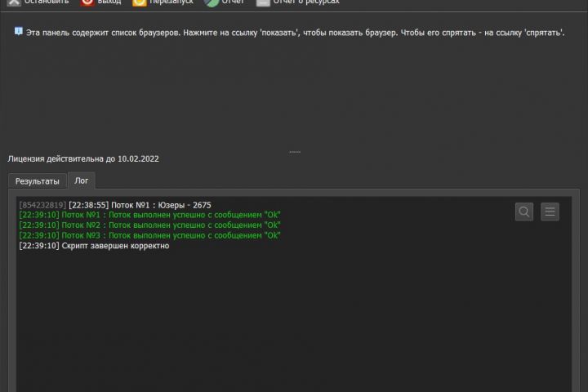Click the yellow Перезапуск restart icon
Viewport: 588px width, 392px height.
[139, 2]
